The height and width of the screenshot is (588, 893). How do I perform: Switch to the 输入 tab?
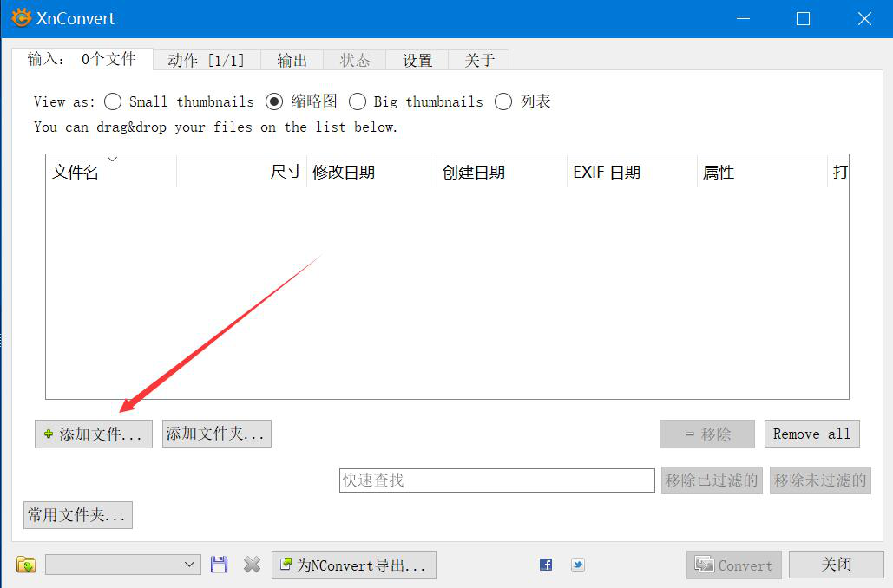[82, 59]
